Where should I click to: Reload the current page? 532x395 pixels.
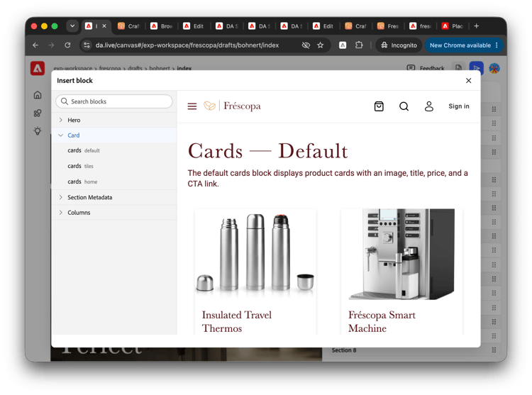click(67, 45)
